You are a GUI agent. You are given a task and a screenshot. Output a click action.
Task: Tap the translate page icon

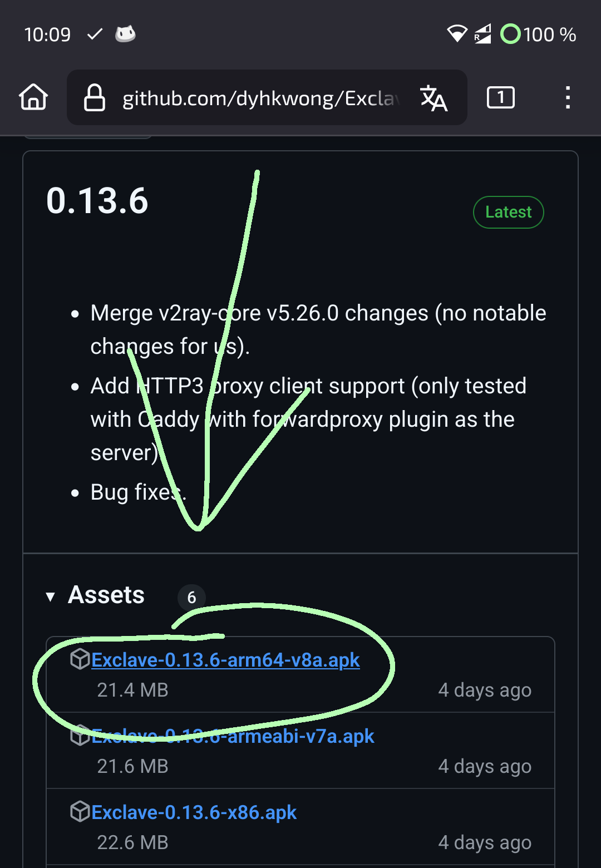pos(433,98)
